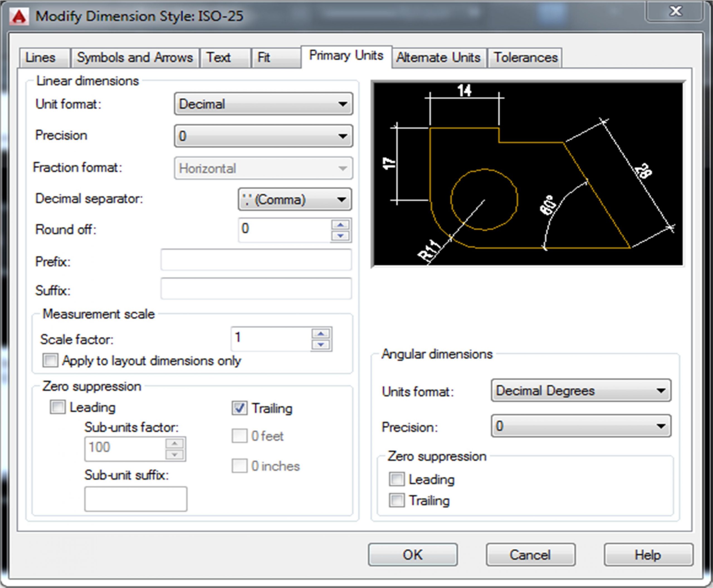
Task: Click the AutoCAD logo icon in title bar
Action: click(x=19, y=16)
